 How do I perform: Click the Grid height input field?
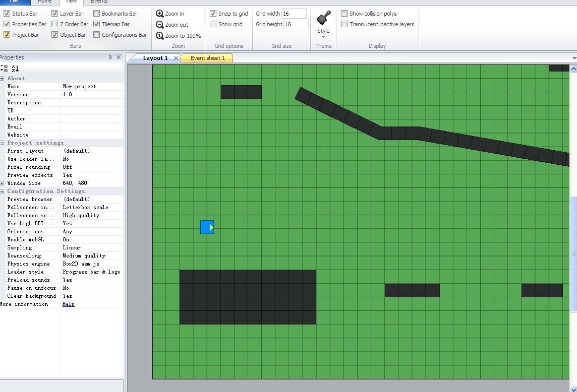tap(296, 24)
